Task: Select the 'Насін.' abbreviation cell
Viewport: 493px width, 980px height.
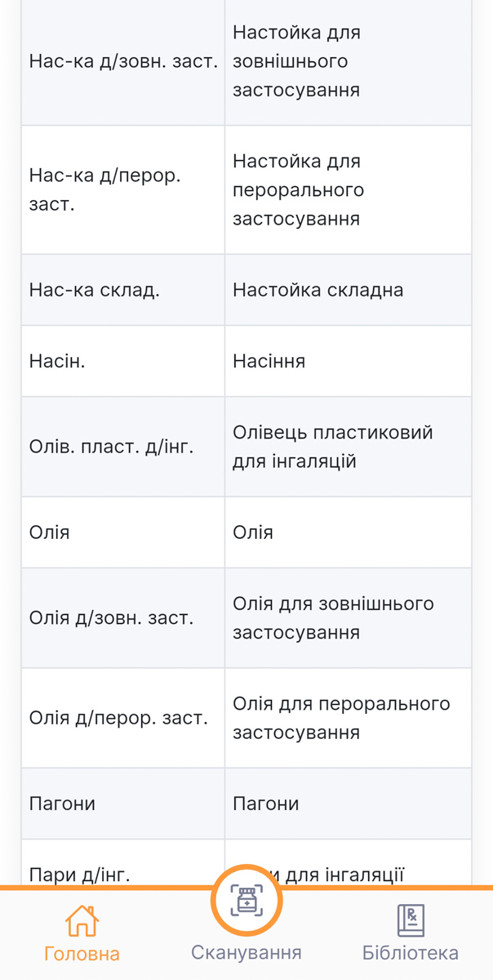Action: [123, 361]
